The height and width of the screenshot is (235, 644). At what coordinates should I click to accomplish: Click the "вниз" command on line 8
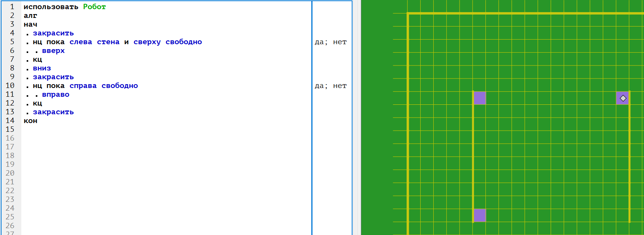pyautogui.click(x=42, y=68)
